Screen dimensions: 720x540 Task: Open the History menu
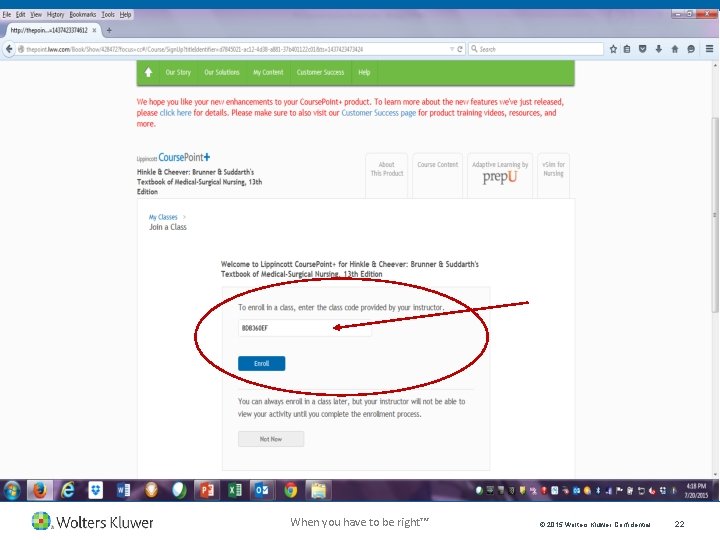click(x=56, y=15)
